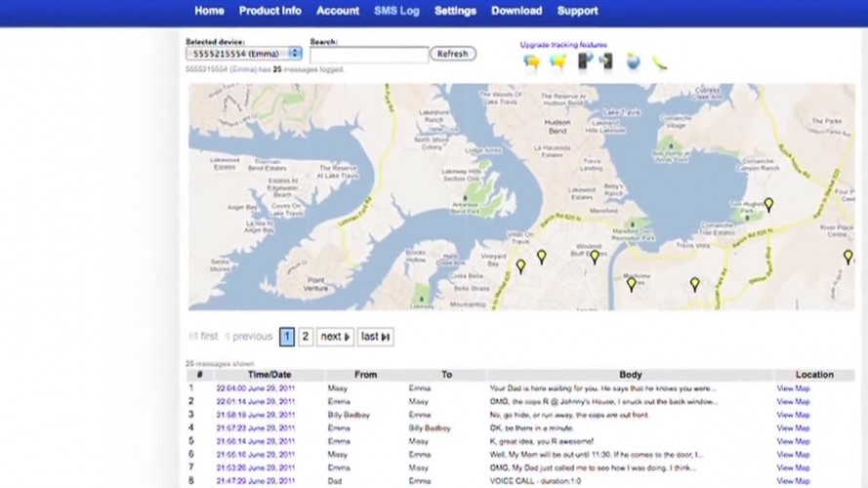The height and width of the screenshot is (488, 868).
Task: Click the Refresh button
Action: coord(453,54)
